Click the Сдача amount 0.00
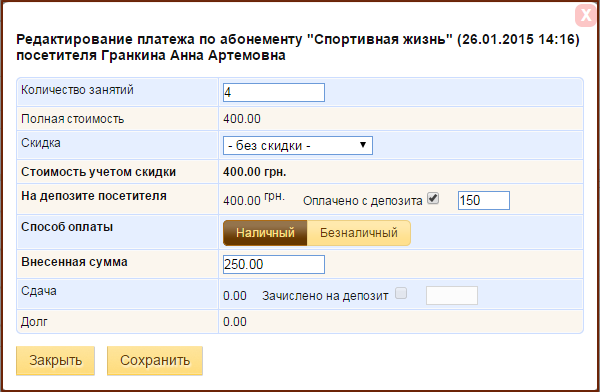 pos(235,296)
